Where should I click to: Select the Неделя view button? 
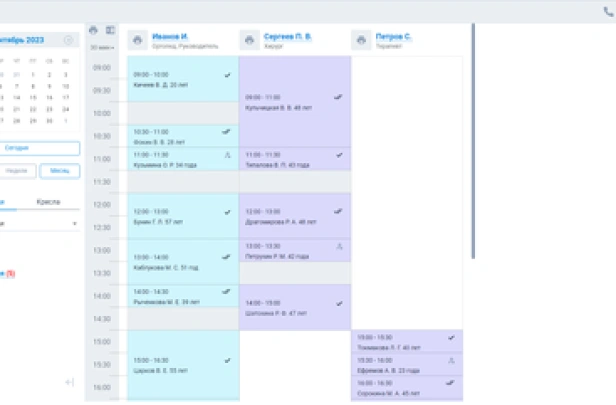(18, 171)
